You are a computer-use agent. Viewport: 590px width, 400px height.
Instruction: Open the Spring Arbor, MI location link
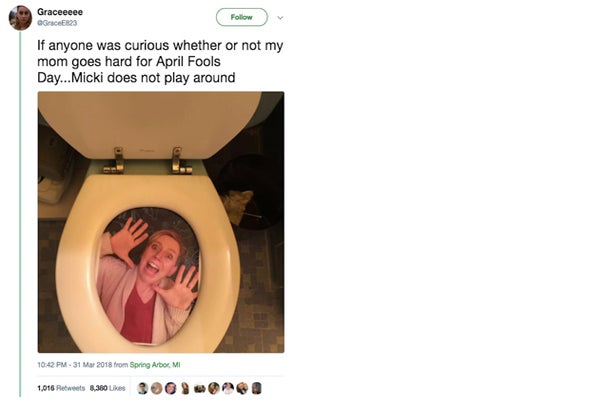click(155, 365)
